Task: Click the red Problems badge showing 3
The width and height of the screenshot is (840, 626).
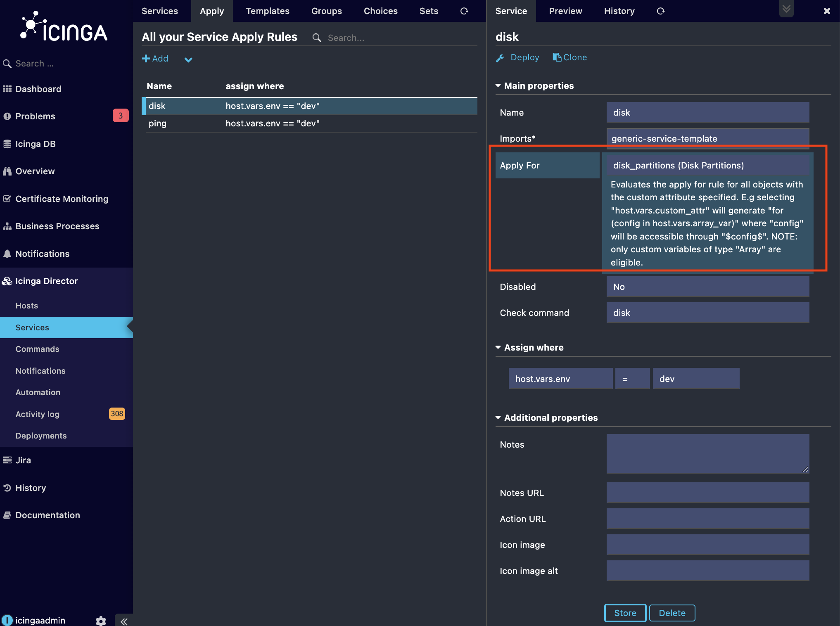Action: click(120, 116)
